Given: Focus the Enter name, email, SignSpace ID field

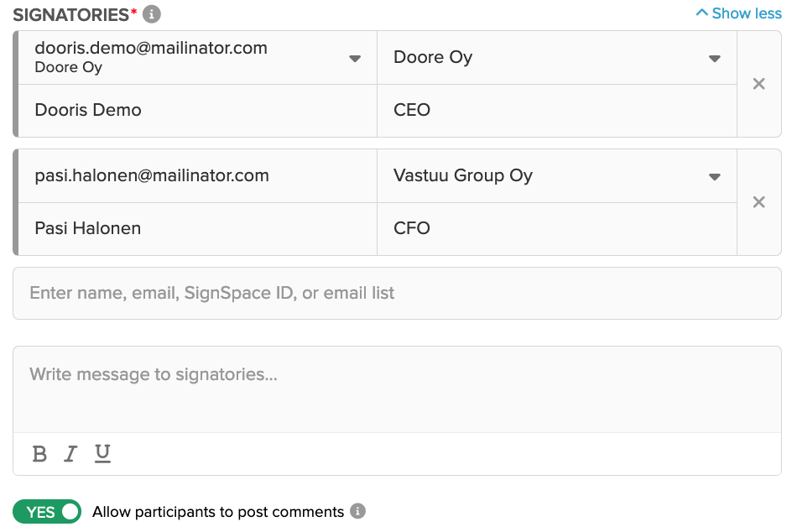Looking at the screenshot, I should click(397, 293).
